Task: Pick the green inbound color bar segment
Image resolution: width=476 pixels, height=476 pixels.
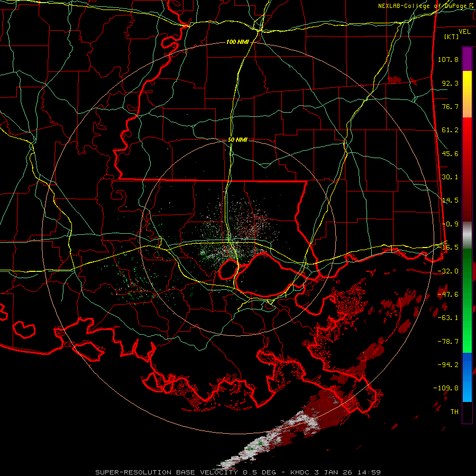Action: click(x=467, y=300)
